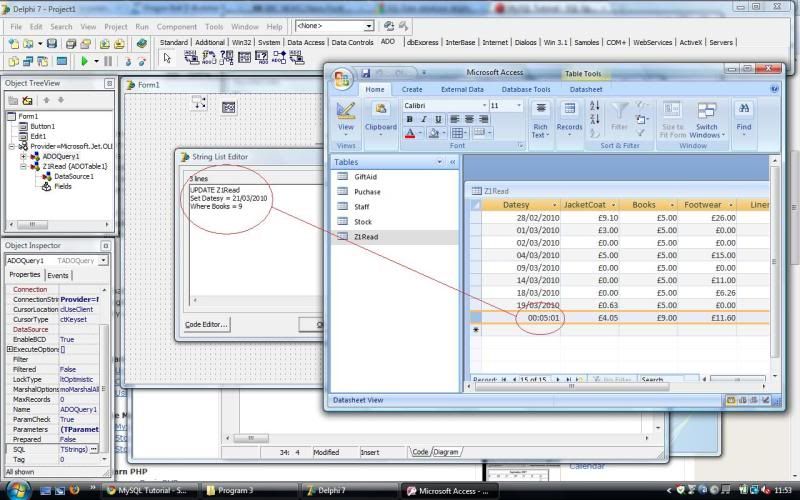Click the Records icon in Access ribbon
The image size is (800, 500).
[569, 109]
